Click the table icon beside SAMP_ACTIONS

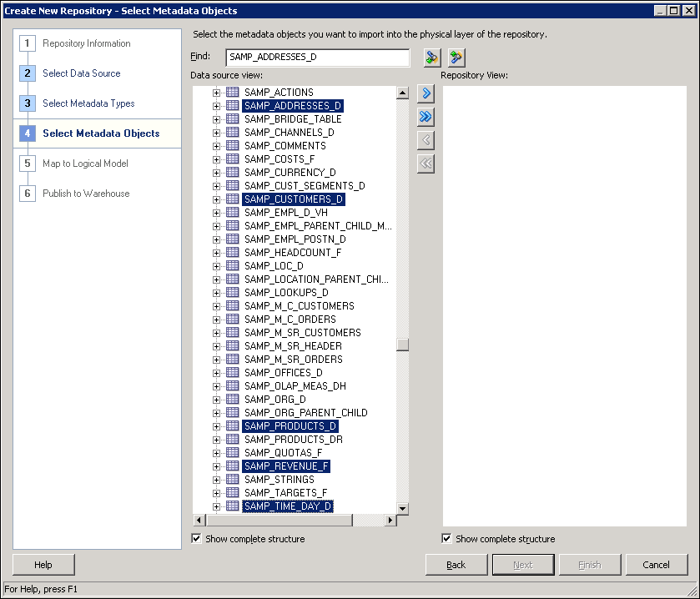[232, 92]
